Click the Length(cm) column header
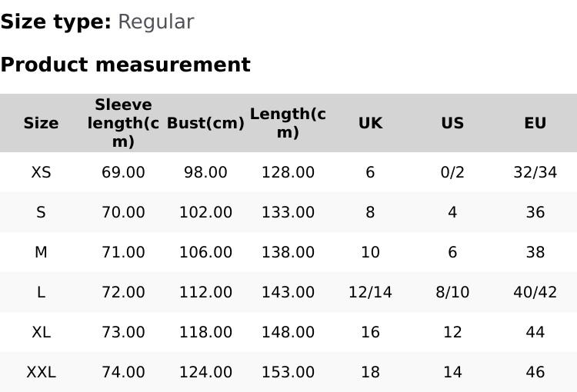This screenshot has height=392, width=577. [x=288, y=123]
